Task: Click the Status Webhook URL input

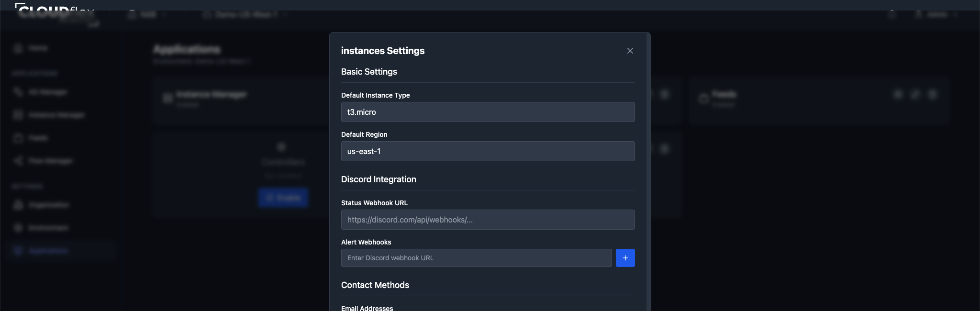Action: pos(488,220)
